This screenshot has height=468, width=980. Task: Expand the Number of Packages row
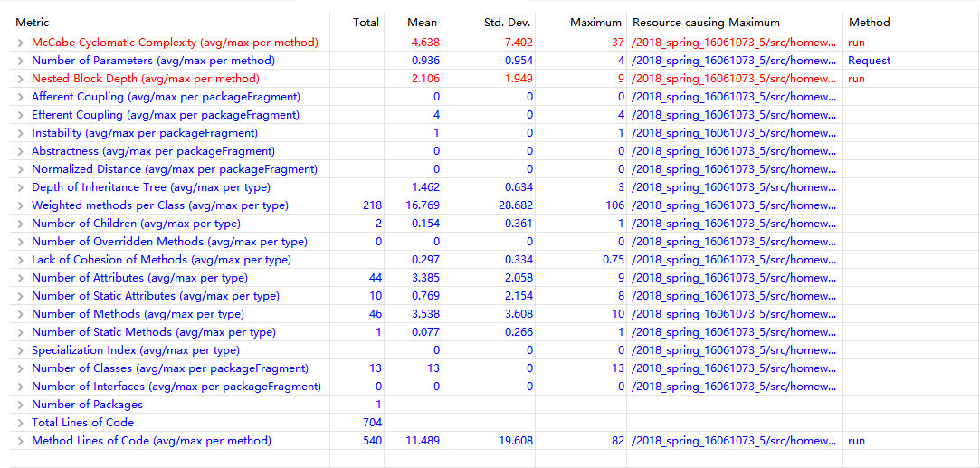point(21,405)
